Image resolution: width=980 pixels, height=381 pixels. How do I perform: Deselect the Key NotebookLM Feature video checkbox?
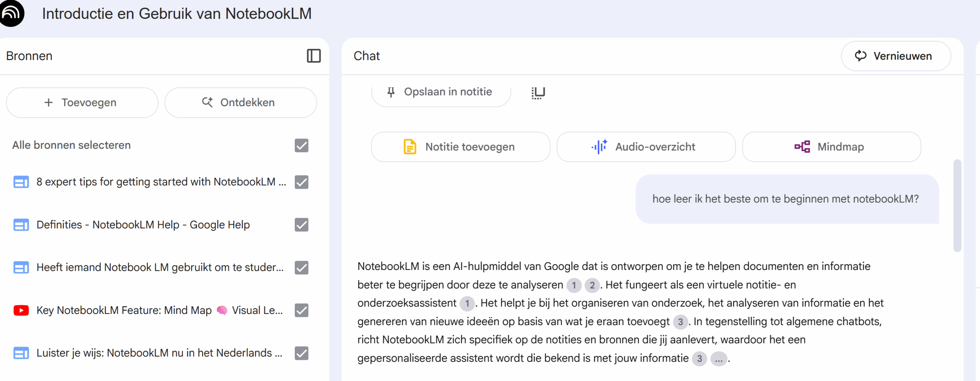pyautogui.click(x=302, y=310)
